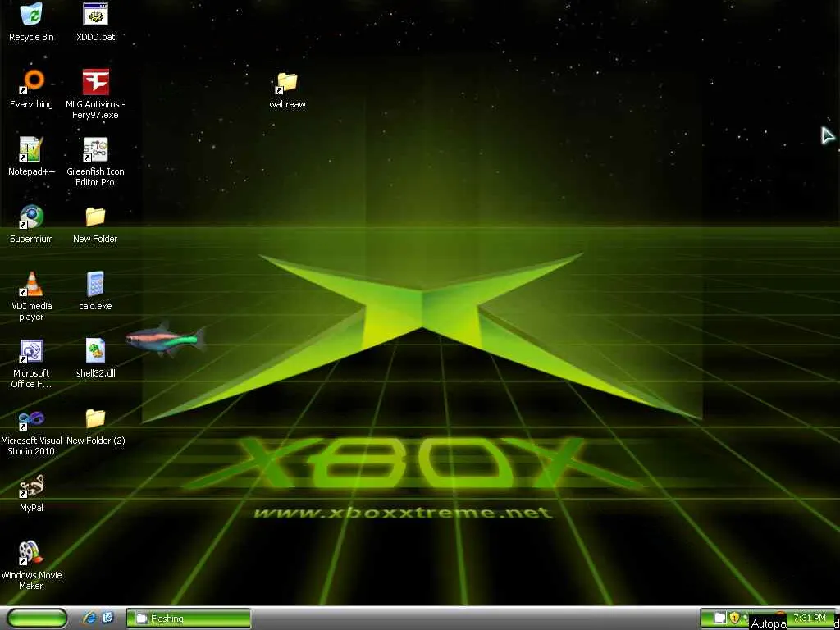Click the second Quick Launch icon beside Internet Explorer
The height and width of the screenshot is (630, 840).
click(107, 618)
